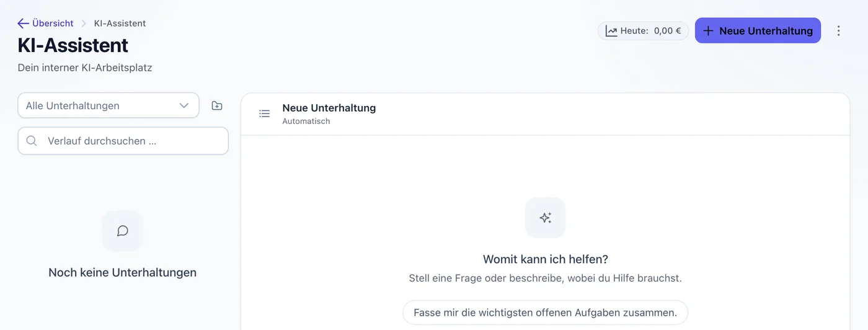
Task: Create a new folder via folder-plus icon
Action: pyautogui.click(x=217, y=105)
